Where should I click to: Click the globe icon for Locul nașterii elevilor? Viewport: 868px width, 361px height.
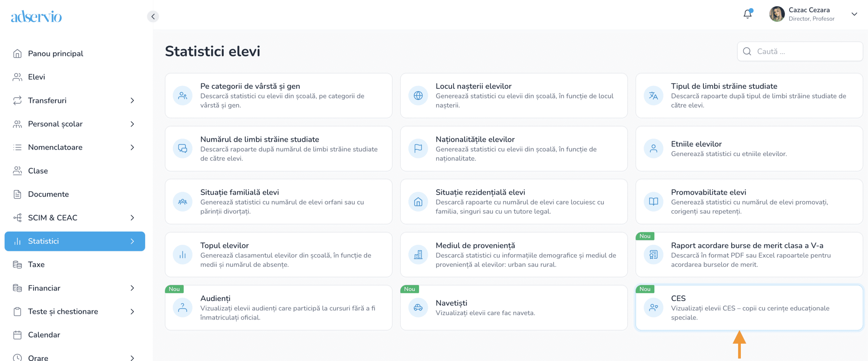pyautogui.click(x=418, y=96)
